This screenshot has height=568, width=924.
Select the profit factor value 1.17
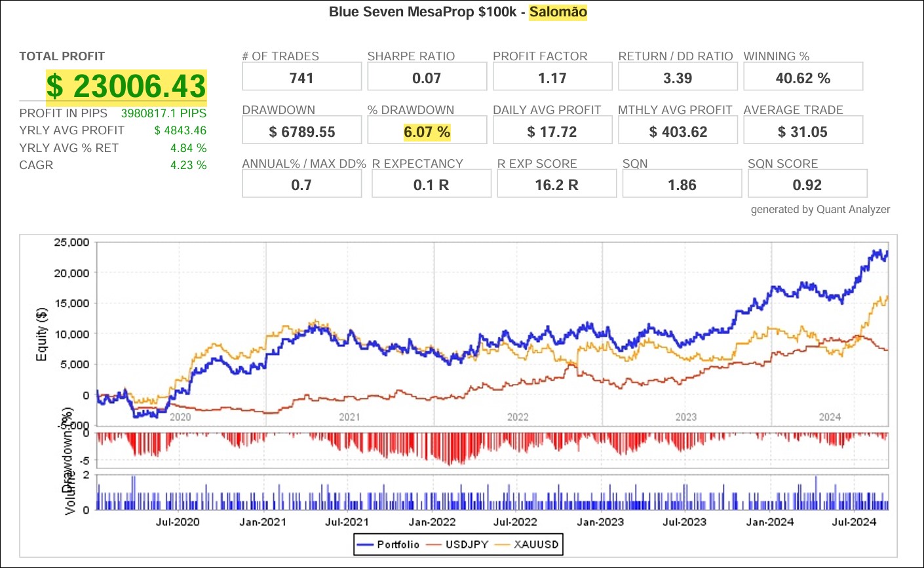pyautogui.click(x=552, y=78)
